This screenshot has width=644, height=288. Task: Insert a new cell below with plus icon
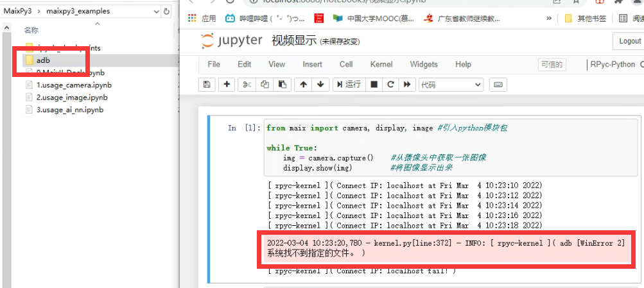pos(227,85)
